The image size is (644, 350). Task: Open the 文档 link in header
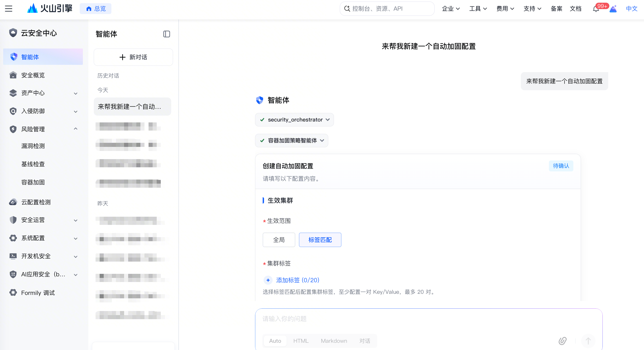point(575,9)
